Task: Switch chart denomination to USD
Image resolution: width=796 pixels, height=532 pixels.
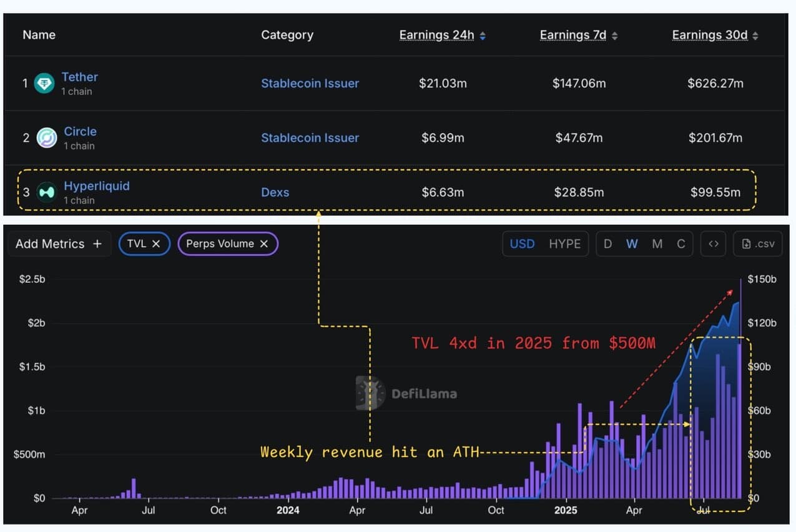Action: click(x=522, y=244)
